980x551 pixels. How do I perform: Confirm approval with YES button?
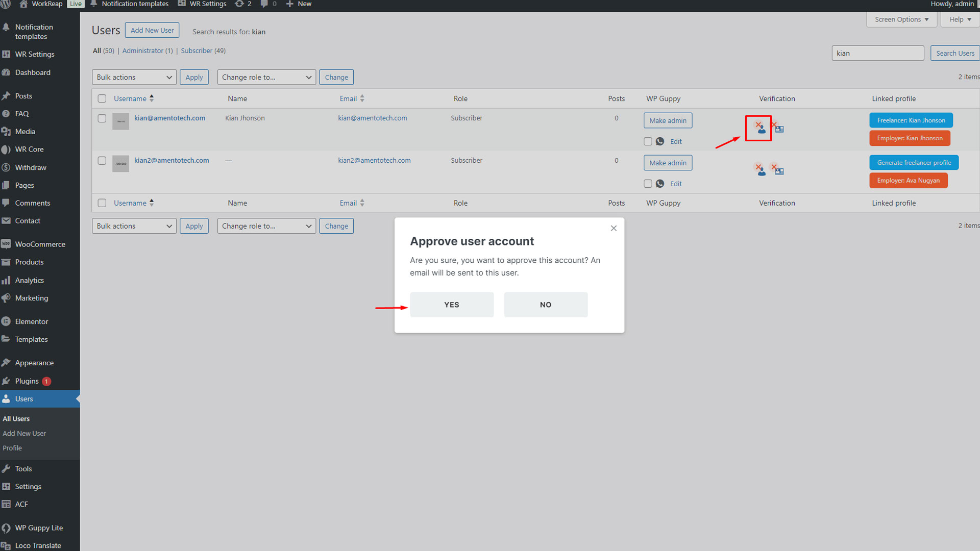pyautogui.click(x=451, y=305)
